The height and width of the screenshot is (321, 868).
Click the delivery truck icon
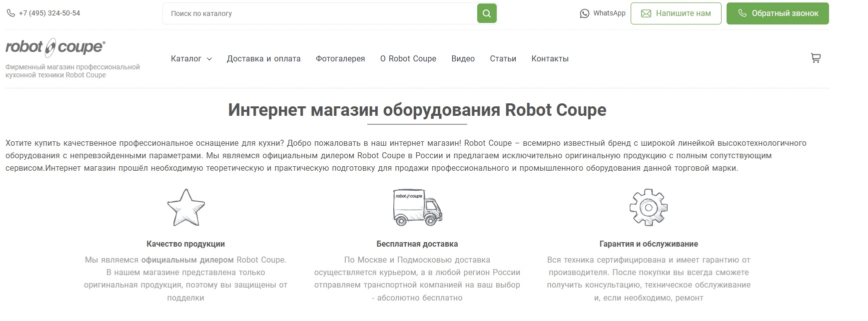click(x=417, y=207)
